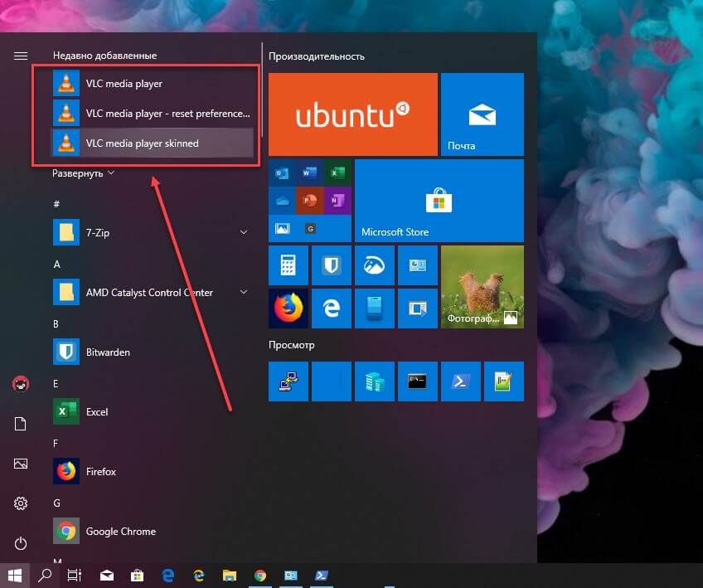Click the taskbar search magnifier icon

pyautogui.click(x=45, y=575)
